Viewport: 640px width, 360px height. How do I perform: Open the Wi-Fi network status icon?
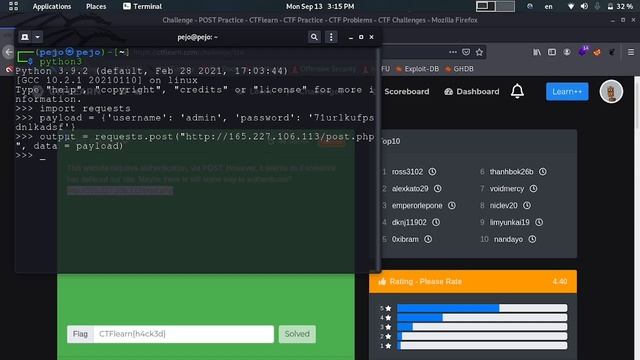(x=571, y=6)
